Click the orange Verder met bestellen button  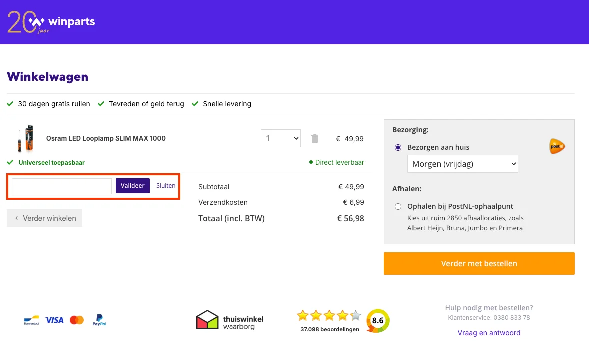tap(479, 263)
